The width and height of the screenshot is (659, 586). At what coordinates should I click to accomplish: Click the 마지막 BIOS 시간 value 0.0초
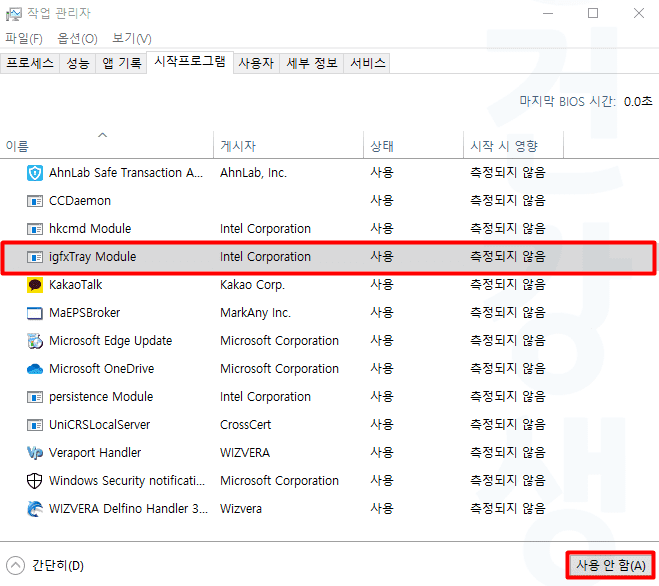click(638, 102)
